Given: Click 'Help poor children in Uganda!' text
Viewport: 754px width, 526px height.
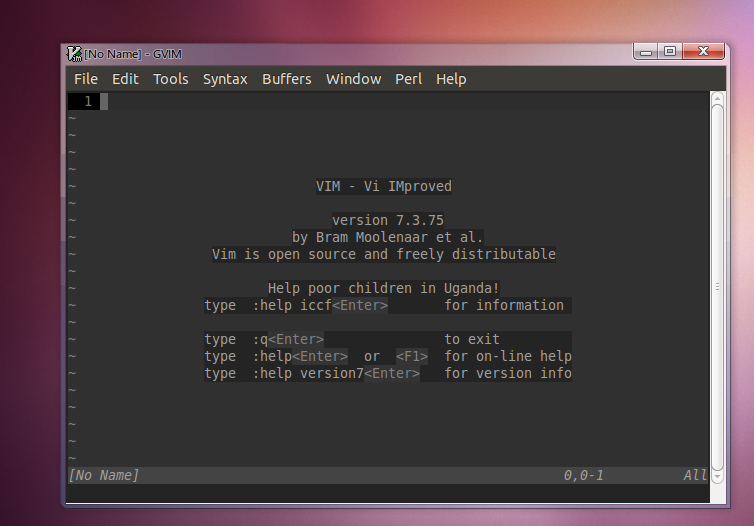Looking at the screenshot, I should pos(383,288).
